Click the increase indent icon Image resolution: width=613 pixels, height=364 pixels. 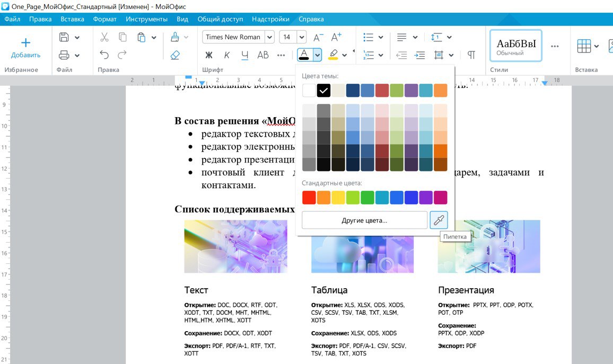(419, 55)
